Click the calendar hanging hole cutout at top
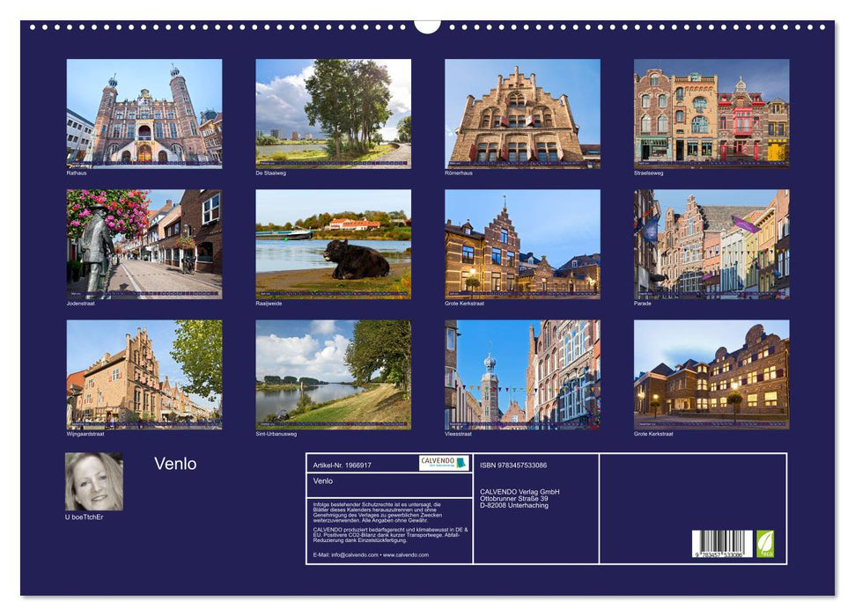This screenshot has height=616, width=855. [427, 26]
